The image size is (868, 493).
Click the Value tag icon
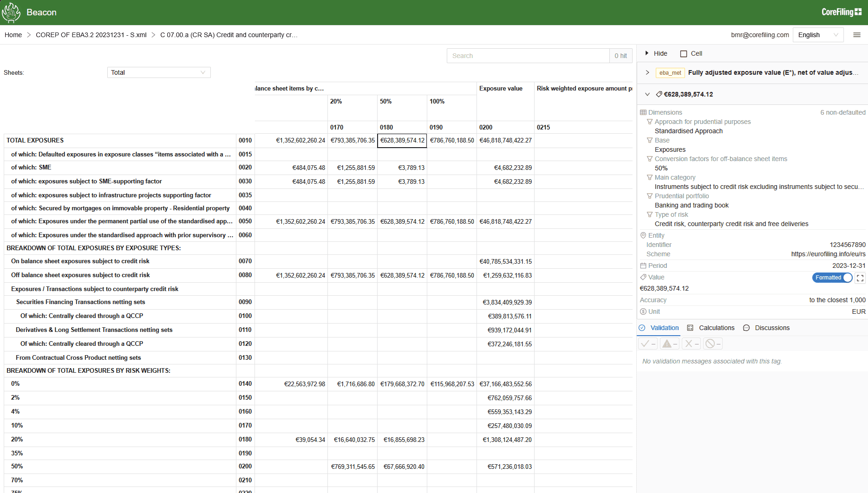click(x=643, y=277)
